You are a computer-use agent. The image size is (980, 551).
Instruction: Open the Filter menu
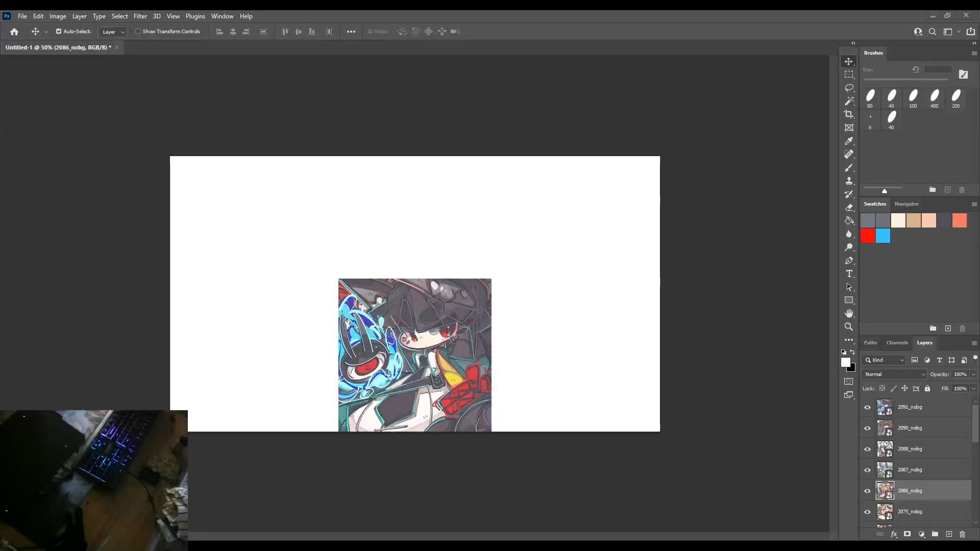click(140, 16)
